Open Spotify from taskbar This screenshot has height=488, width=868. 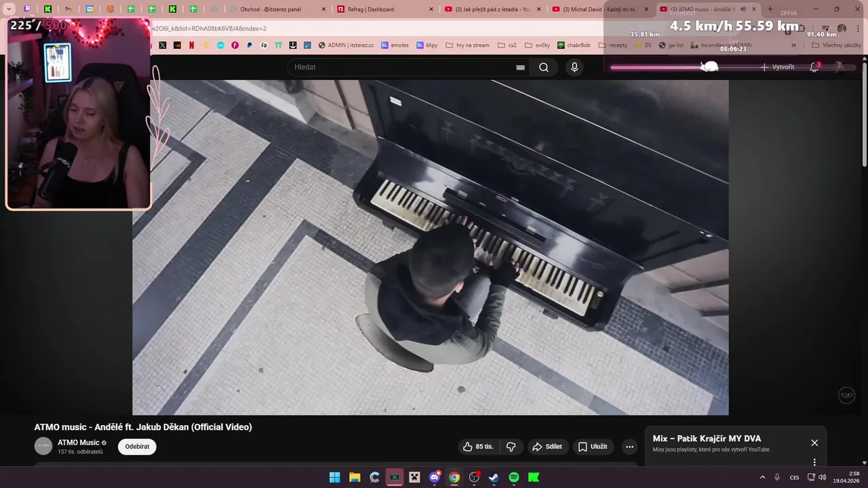pos(514,477)
